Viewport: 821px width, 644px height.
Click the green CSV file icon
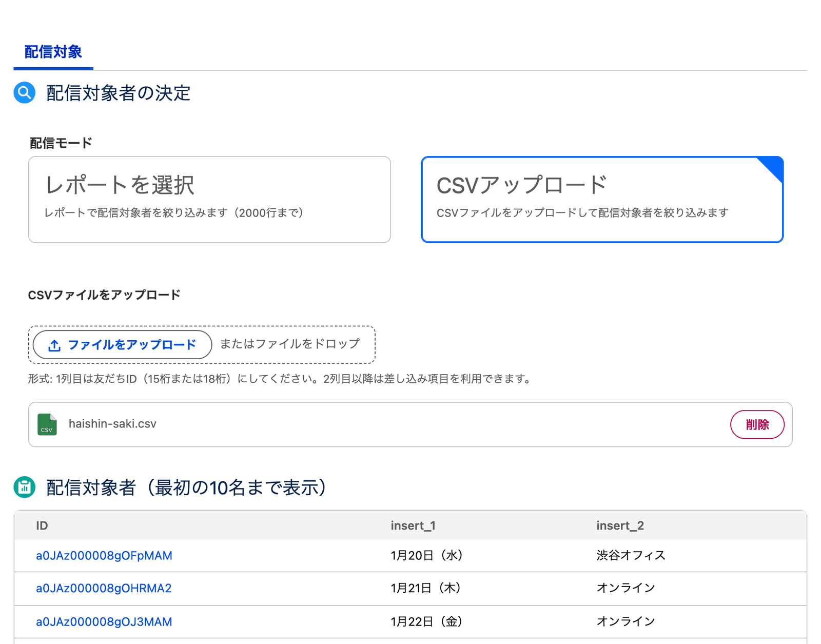pyautogui.click(x=47, y=424)
